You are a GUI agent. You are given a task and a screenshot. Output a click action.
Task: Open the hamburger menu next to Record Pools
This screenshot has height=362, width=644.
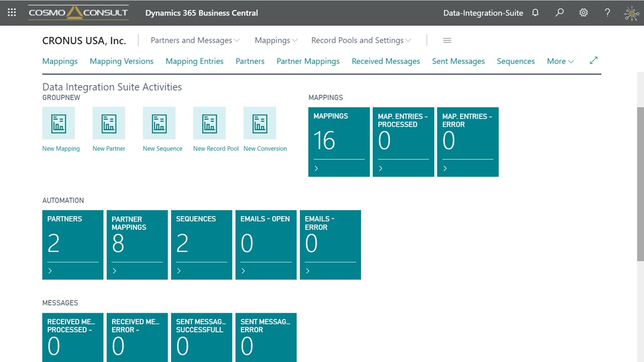point(447,40)
